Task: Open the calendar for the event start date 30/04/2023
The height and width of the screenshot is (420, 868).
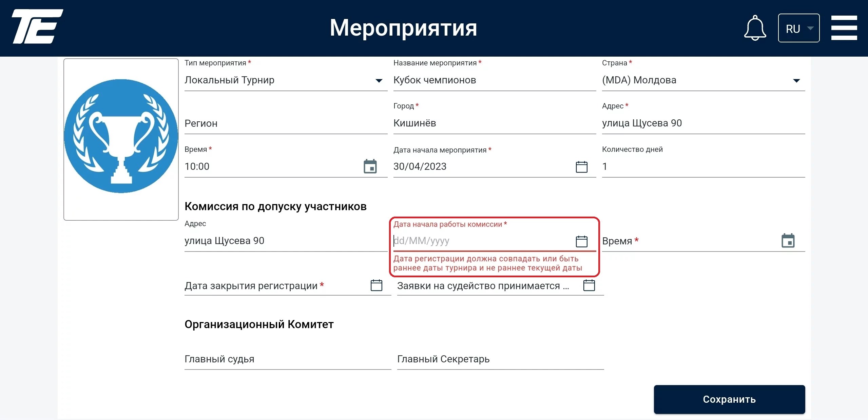Action: (582, 166)
